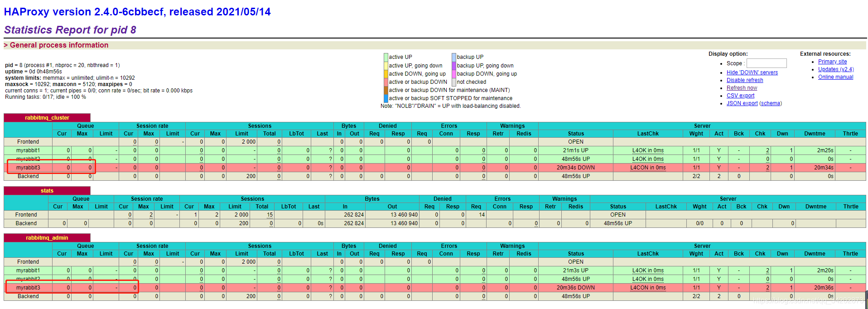Click the MAINT maintenance legend swatch

coord(386,90)
